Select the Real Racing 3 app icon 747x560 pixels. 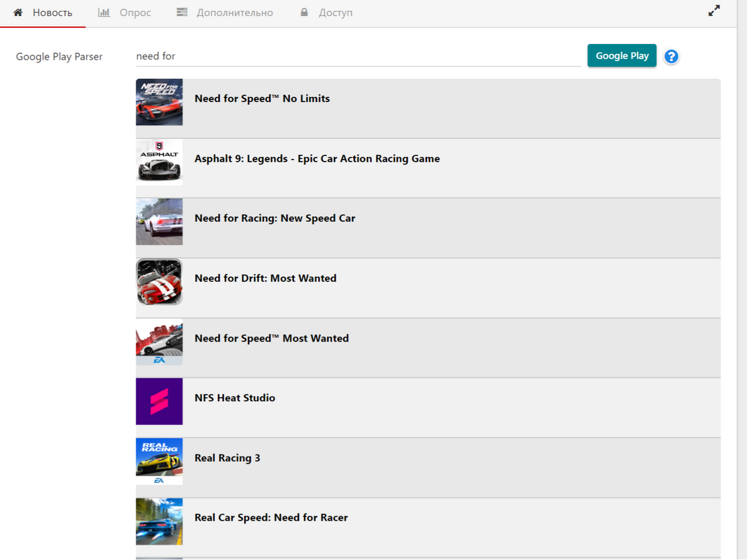click(159, 461)
